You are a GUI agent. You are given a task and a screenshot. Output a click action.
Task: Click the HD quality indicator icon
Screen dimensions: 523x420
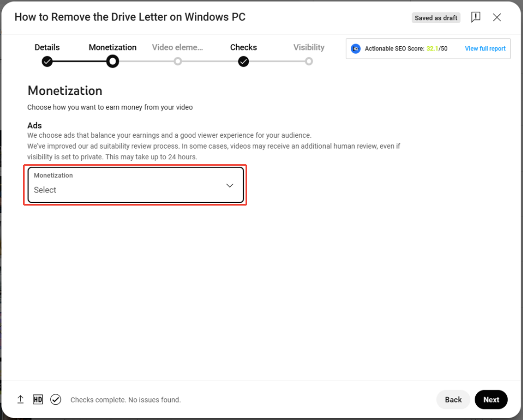pos(38,399)
